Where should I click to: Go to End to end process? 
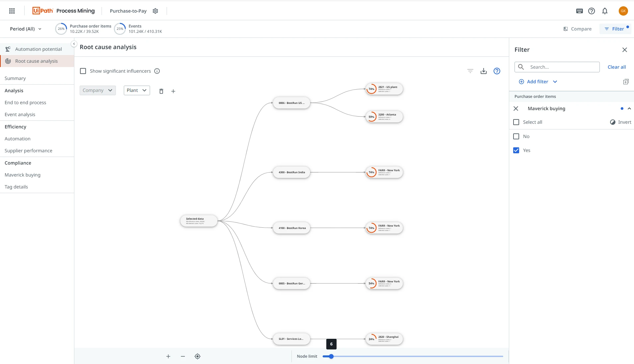[x=26, y=103]
